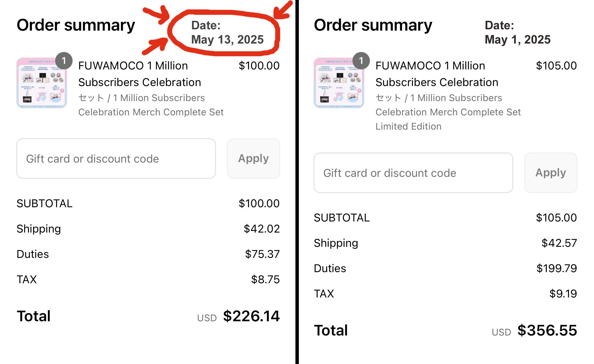Screen dimensions: 594x364
Task: Click the Limited Edition variant text
Action: point(408,126)
